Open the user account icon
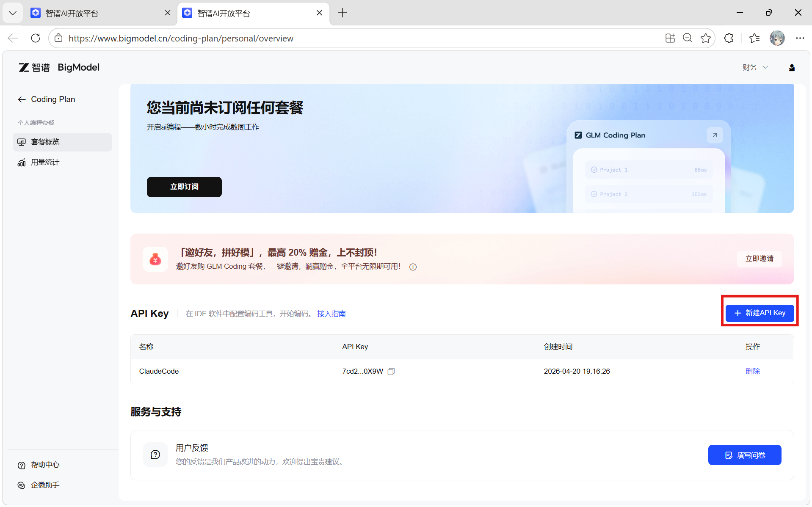Image resolution: width=812 pixels, height=507 pixels. pos(792,68)
